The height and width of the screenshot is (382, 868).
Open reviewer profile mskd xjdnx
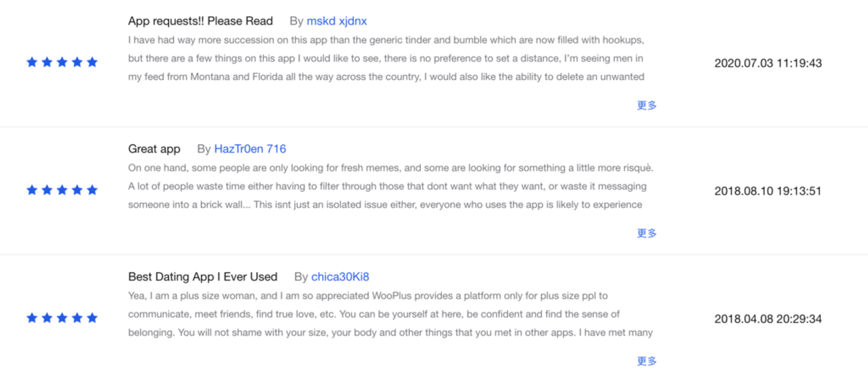tap(337, 21)
